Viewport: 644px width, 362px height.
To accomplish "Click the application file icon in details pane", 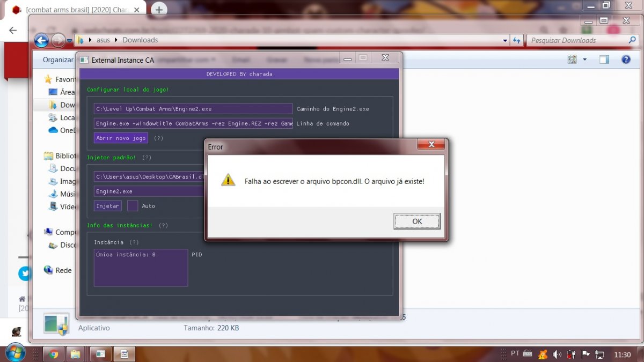I will tap(56, 325).
